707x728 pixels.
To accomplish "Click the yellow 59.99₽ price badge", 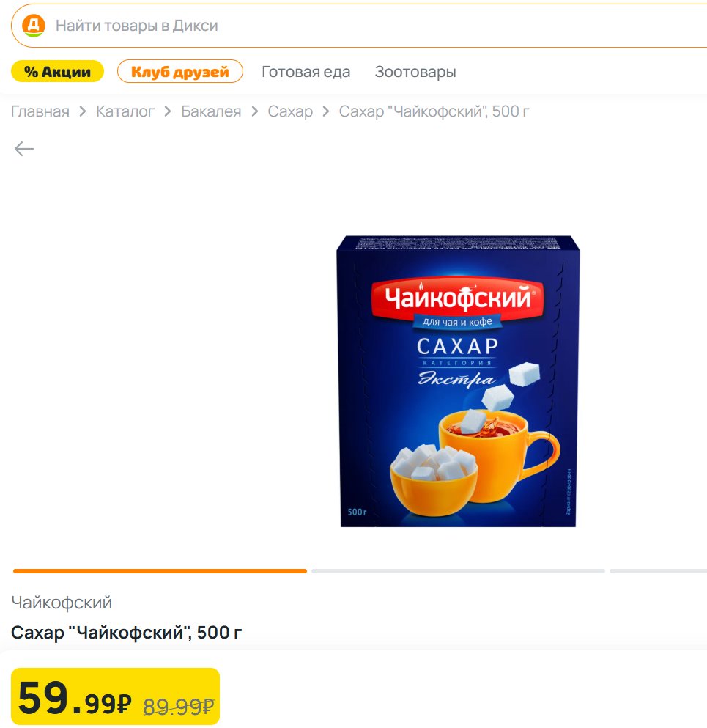I will [x=115, y=696].
